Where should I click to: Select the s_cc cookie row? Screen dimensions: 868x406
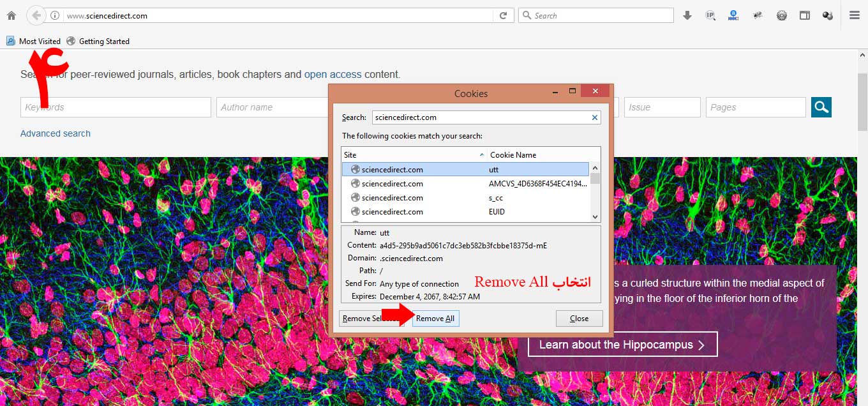[x=465, y=197]
